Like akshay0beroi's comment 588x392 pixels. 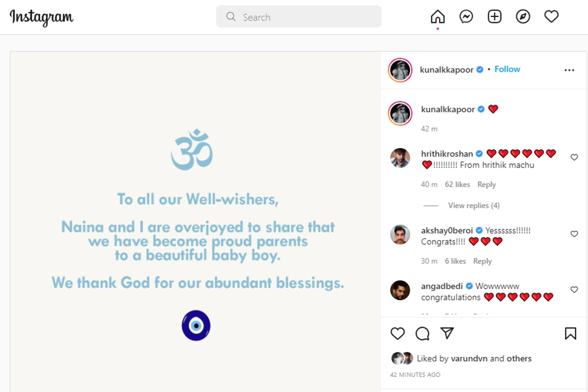pyautogui.click(x=574, y=234)
